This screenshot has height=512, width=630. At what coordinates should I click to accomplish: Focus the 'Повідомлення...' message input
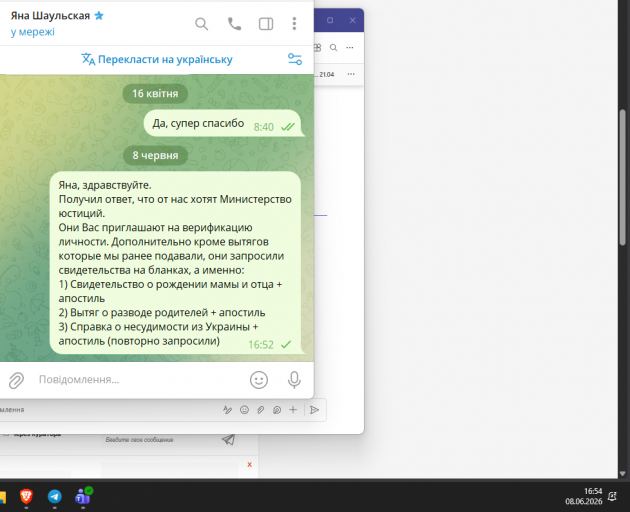(x=139, y=379)
